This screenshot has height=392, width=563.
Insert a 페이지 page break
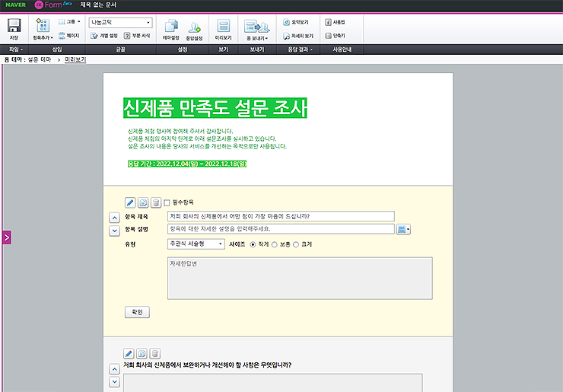click(69, 36)
